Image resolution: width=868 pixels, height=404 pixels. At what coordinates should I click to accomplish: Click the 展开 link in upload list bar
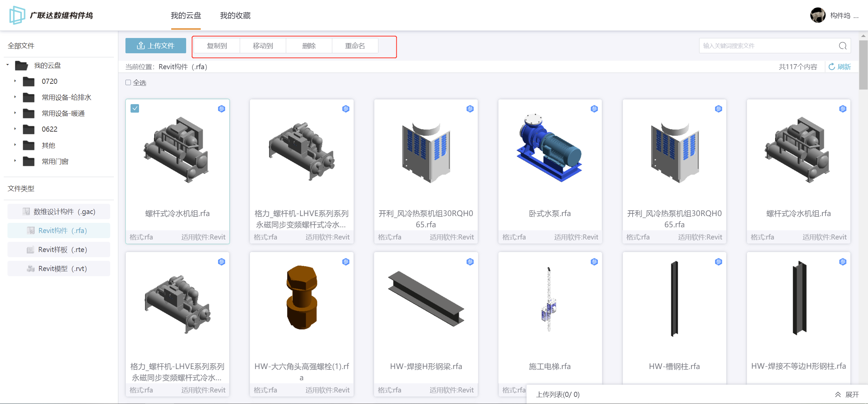[852, 395]
